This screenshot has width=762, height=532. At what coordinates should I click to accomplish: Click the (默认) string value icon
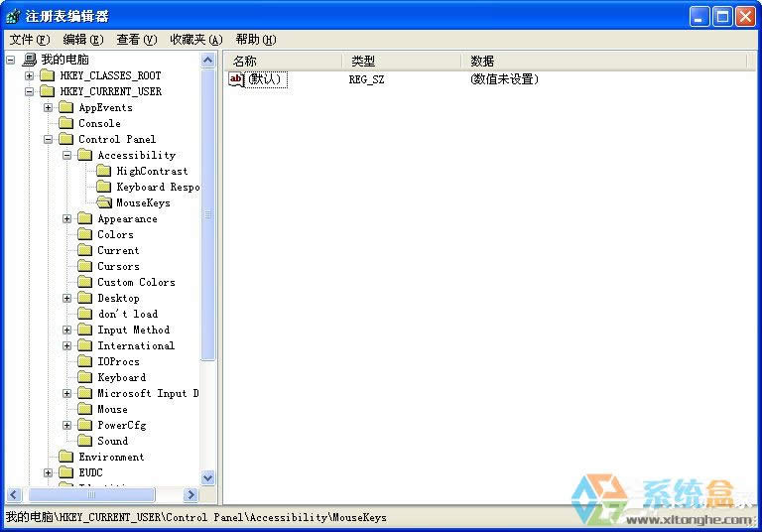point(236,79)
